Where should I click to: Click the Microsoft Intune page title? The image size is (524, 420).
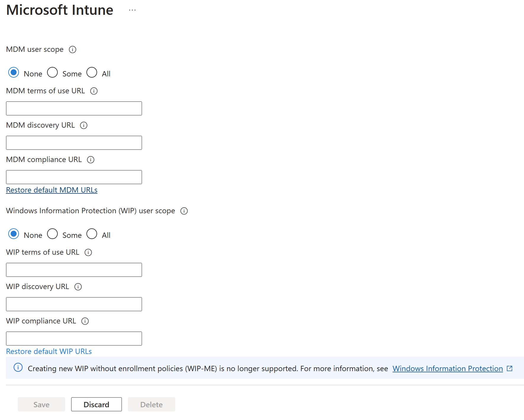(x=60, y=10)
